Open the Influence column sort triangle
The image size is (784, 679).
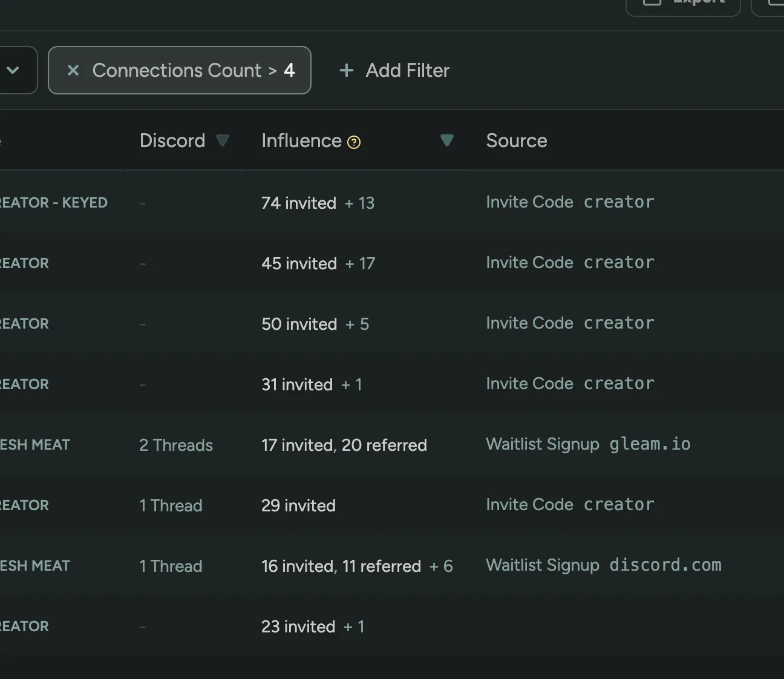coord(447,140)
